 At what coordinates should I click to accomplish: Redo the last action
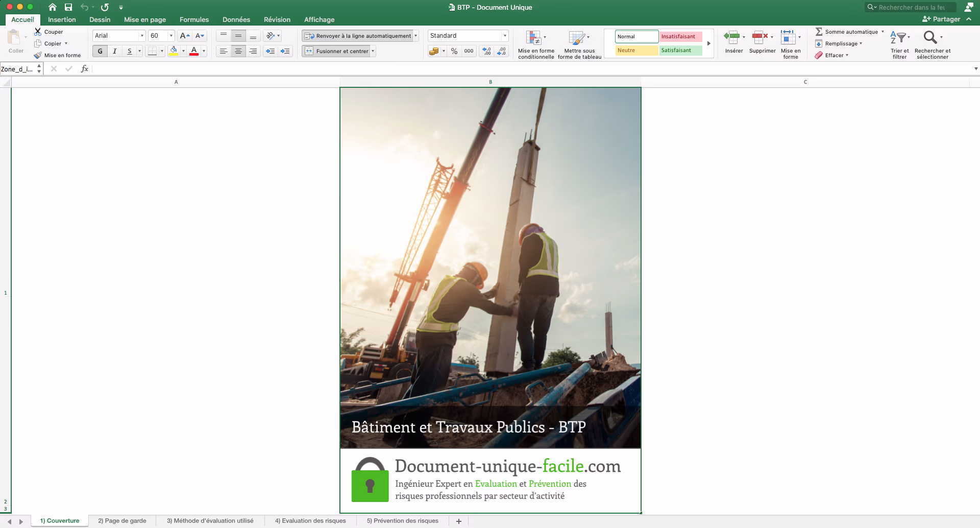105,7
